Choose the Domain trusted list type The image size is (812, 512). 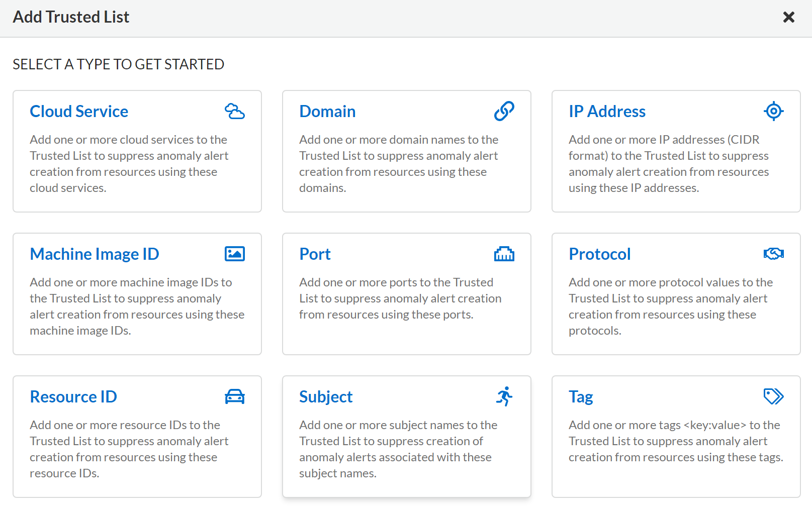click(327, 111)
